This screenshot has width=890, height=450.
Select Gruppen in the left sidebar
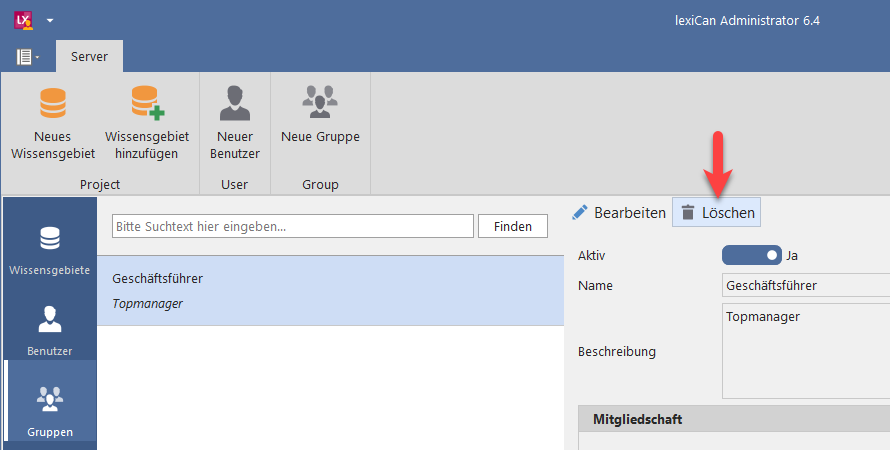(x=49, y=410)
